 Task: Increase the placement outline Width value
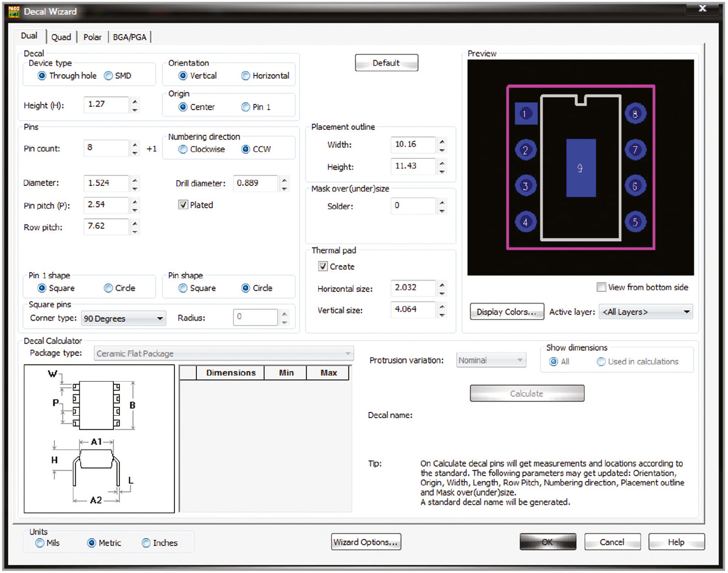point(442,141)
